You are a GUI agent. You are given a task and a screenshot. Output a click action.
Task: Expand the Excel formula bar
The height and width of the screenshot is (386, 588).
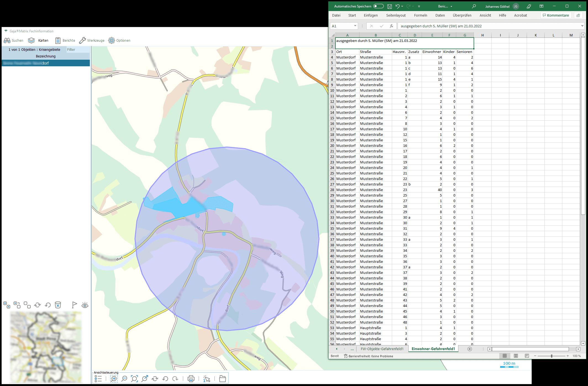coord(582,26)
